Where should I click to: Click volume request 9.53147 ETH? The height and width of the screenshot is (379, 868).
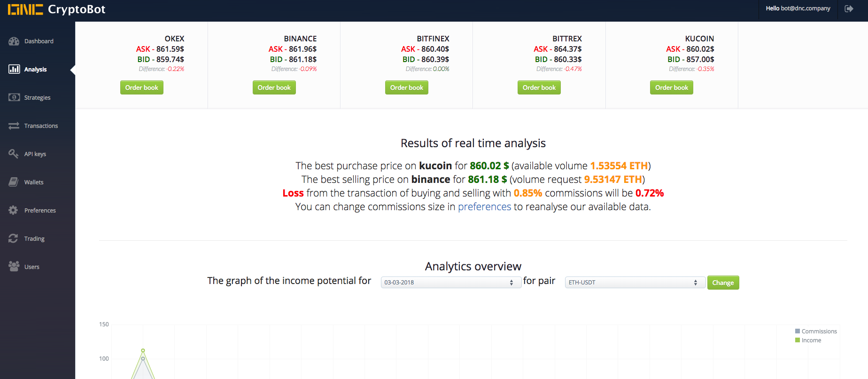(x=613, y=180)
